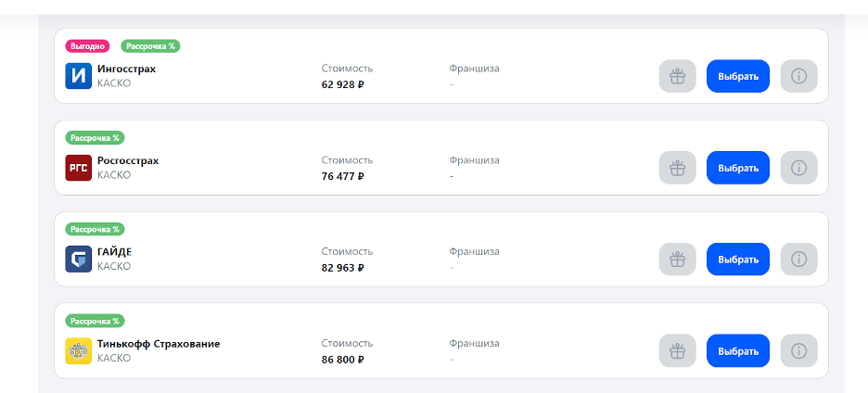Click the Рассрочка % badge on Росгосстрах

pos(95,137)
